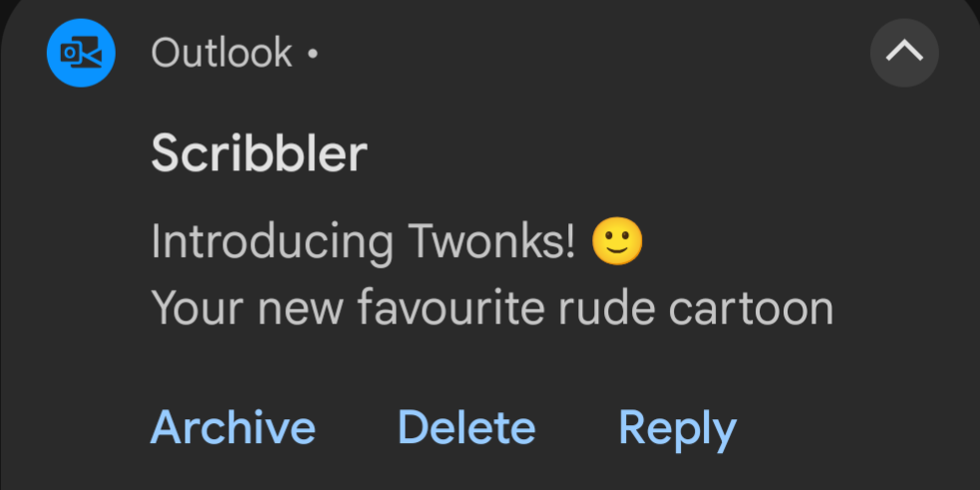980x490 pixels.
Task: Click the Outlook app name label
Action: (221, 53)
